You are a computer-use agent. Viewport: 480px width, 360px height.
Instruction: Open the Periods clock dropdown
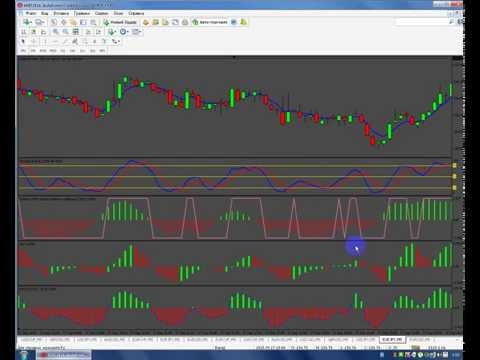coord(124,32)
